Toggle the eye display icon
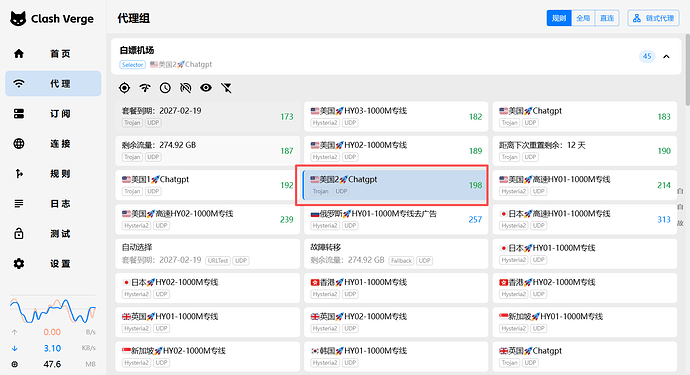The image size is (690, 375). pyautogui.click(x=206, y=88)
